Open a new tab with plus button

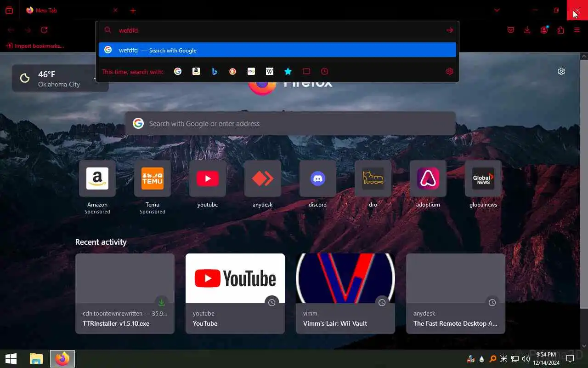coord(133,10)
